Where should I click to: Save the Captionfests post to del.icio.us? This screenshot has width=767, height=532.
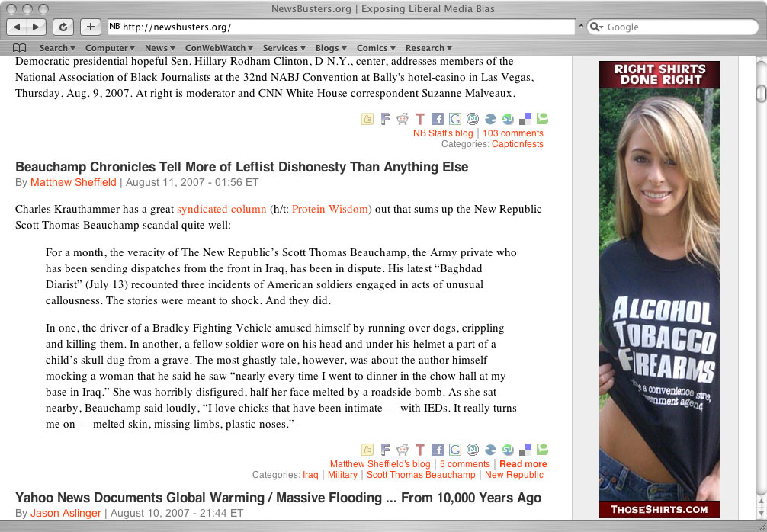525,119
